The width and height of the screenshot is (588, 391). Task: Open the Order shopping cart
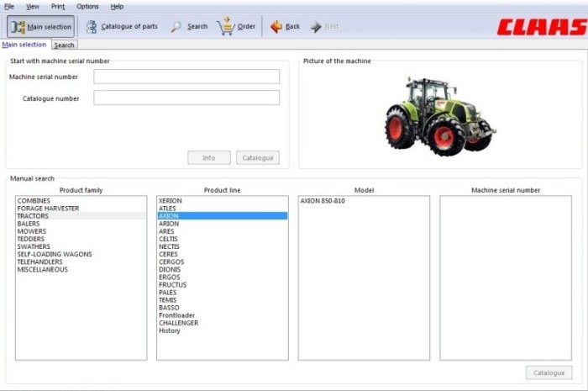236,26
